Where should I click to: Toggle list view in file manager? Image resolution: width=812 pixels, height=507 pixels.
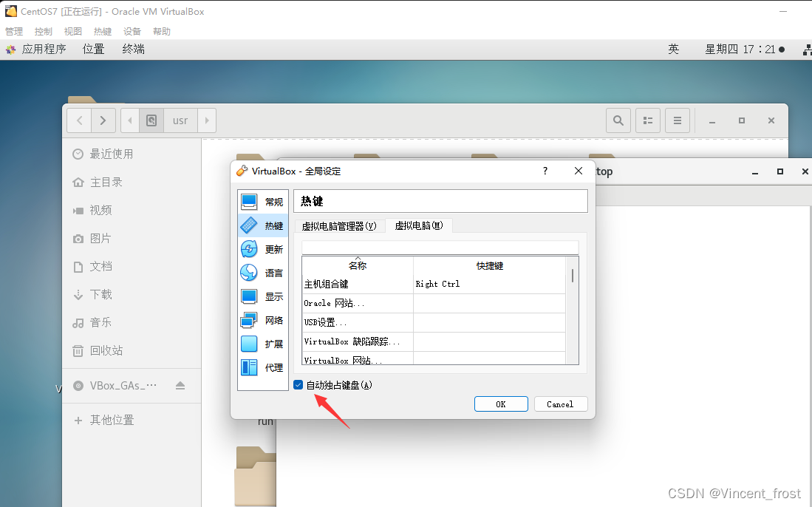pyautogui.click(x=648, y=120)
